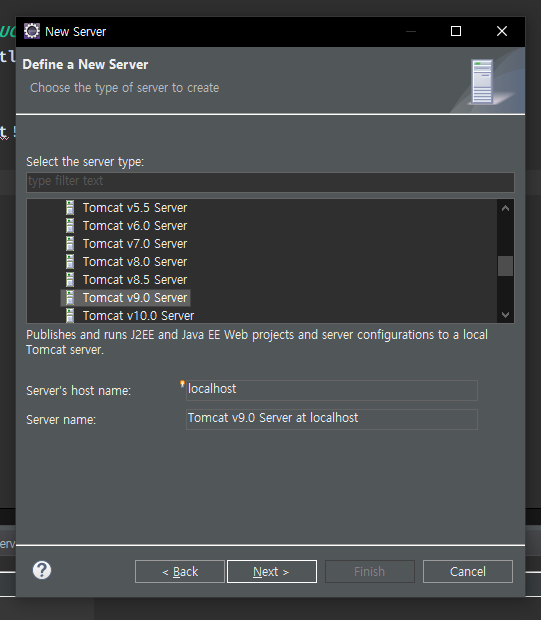Click the Finish button
The height and width of the screenshot is (620, 541).
370,571
